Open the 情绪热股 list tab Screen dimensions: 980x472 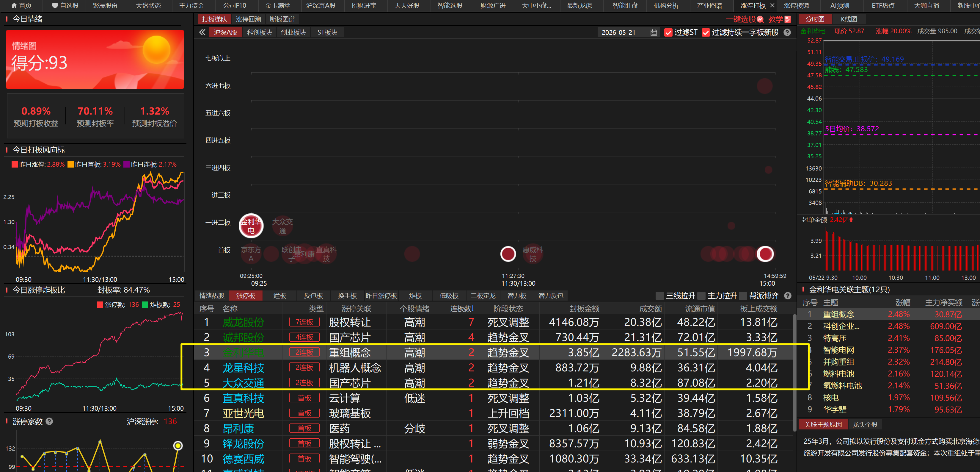point(212,296)
